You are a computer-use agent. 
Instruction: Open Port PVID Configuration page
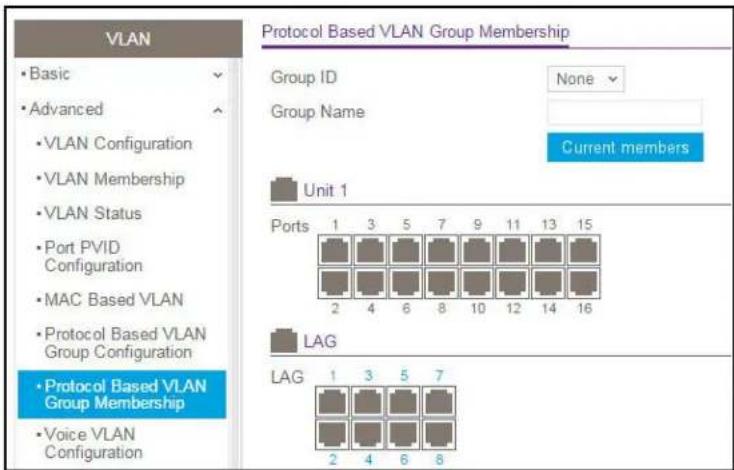[x=93, y=257]
